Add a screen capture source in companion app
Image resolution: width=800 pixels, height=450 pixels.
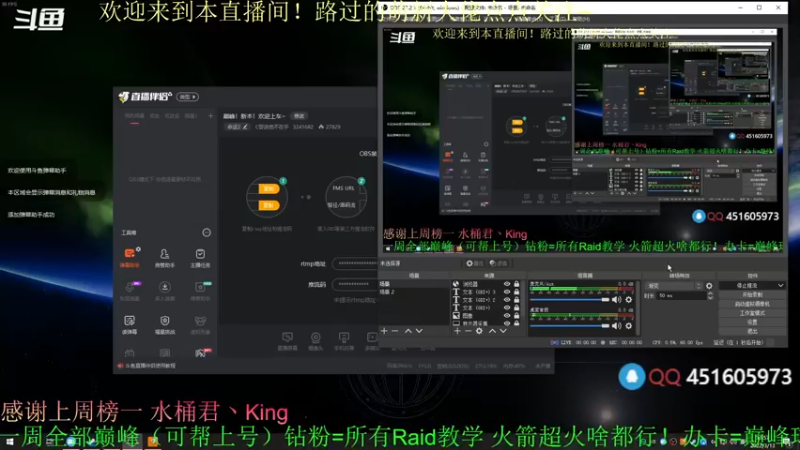pos(287,341)
